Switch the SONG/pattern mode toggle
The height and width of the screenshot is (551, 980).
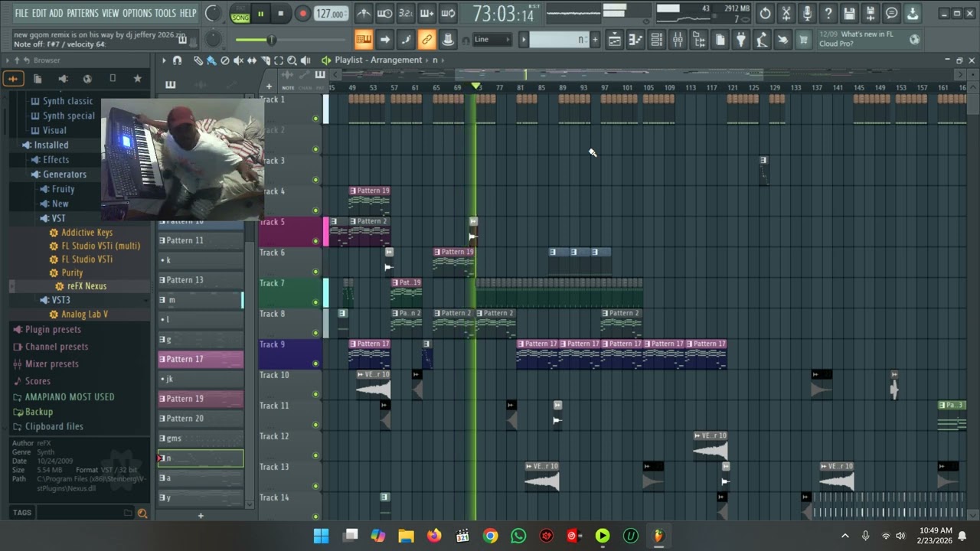pos(240,13)
